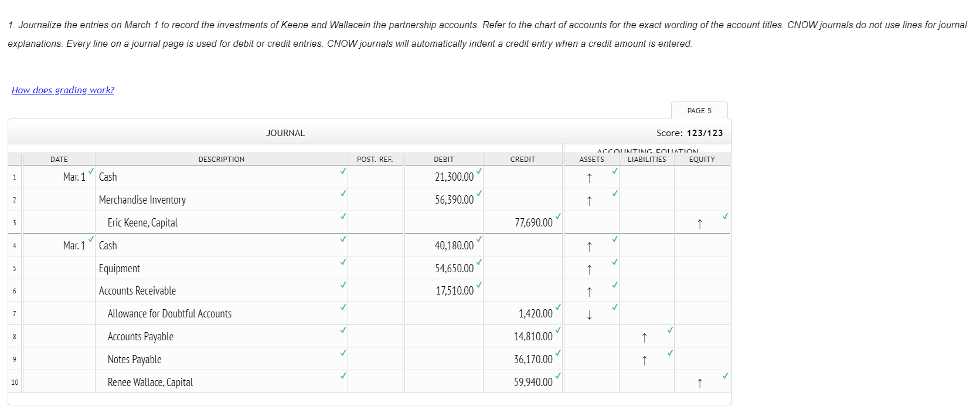Click the assets up arrow on row 1
The width and height of the screenshot is (980, 406).
tap(590, 178)
